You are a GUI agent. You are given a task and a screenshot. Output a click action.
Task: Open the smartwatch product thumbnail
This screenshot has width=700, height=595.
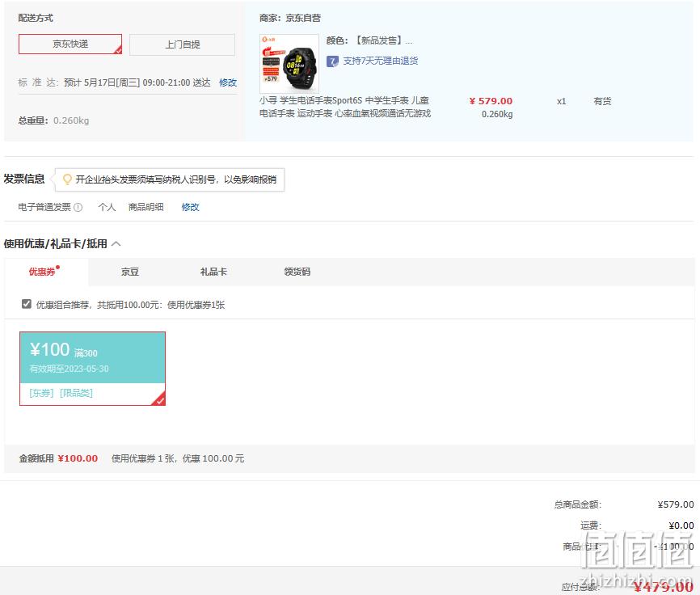pos(289,63)
